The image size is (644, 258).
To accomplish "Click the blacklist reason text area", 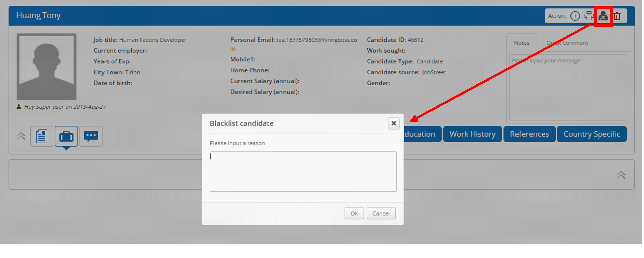I will (303, 171).
